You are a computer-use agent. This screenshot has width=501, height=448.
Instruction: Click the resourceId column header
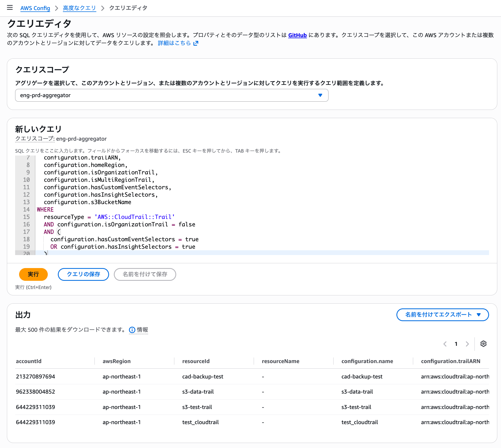coord(196,361)
